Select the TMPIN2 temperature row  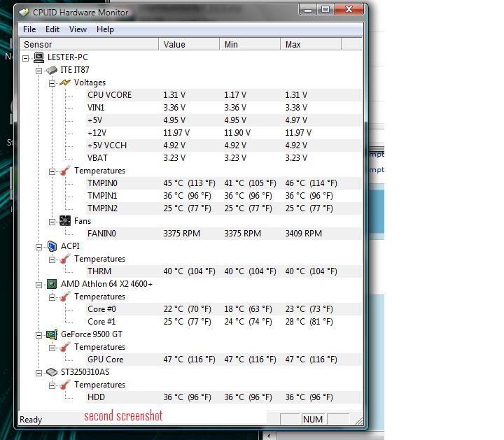[x=223, y=208]
